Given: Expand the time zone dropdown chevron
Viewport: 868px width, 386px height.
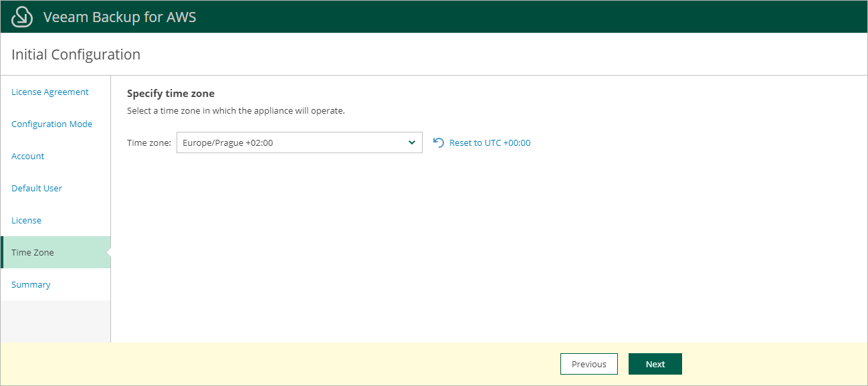Looking at the screenshot, I should (411, 142).
